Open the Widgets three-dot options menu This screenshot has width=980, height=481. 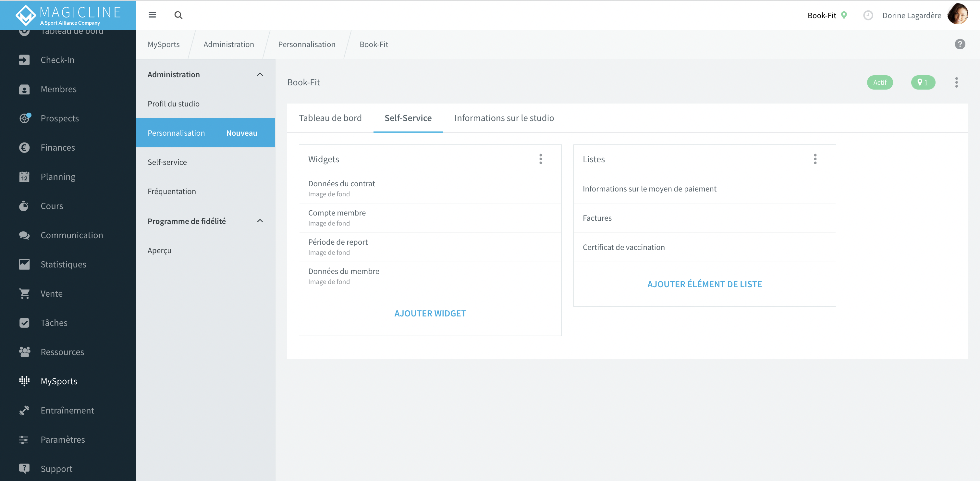click(x=541, y=159)
